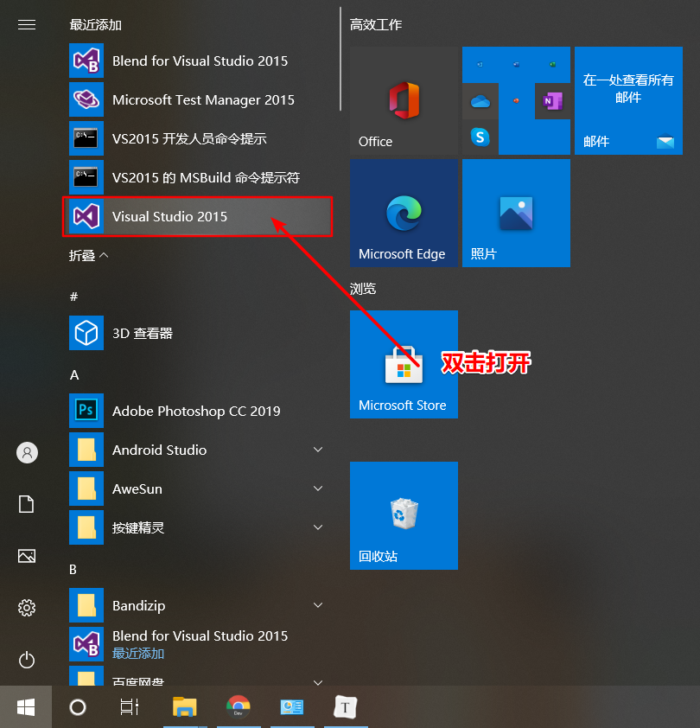Open OneDrive in the Office apps tile
Image resolution: width=700 pixels, height=728 pixels.
[x=480, y=101]
